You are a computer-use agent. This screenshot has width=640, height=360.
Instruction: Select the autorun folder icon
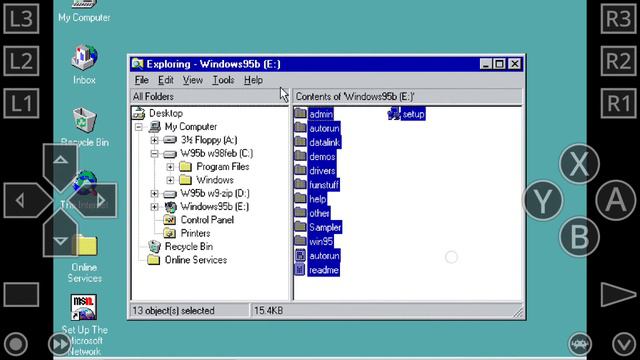(x=300, y=127)
